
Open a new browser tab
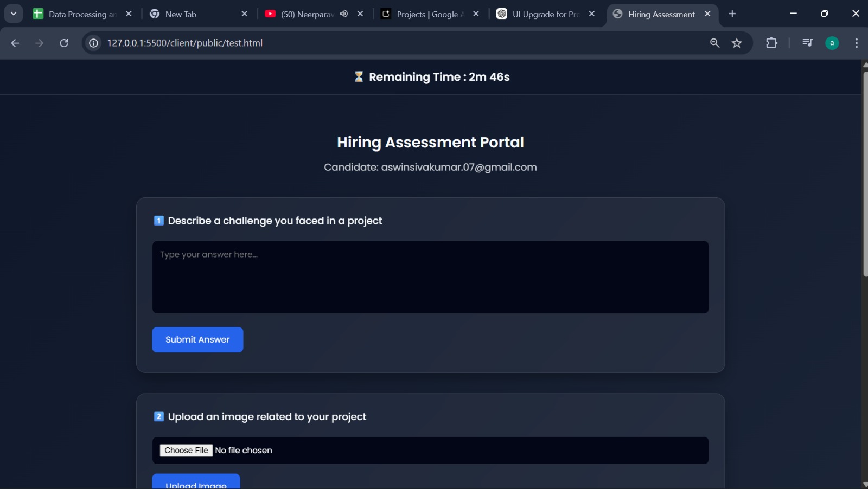(732, 14)
